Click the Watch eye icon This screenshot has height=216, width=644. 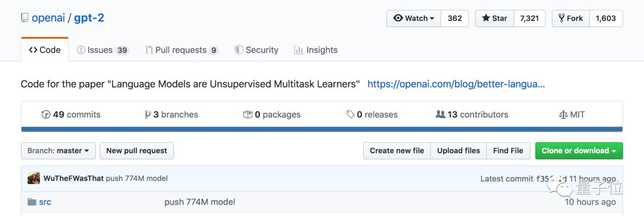(x=398, y=18)
